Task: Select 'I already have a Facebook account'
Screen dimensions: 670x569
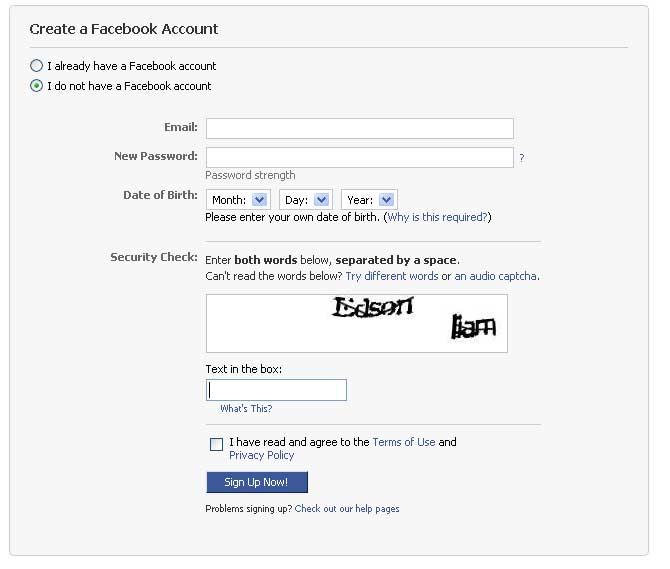Action: coord(36,66)
